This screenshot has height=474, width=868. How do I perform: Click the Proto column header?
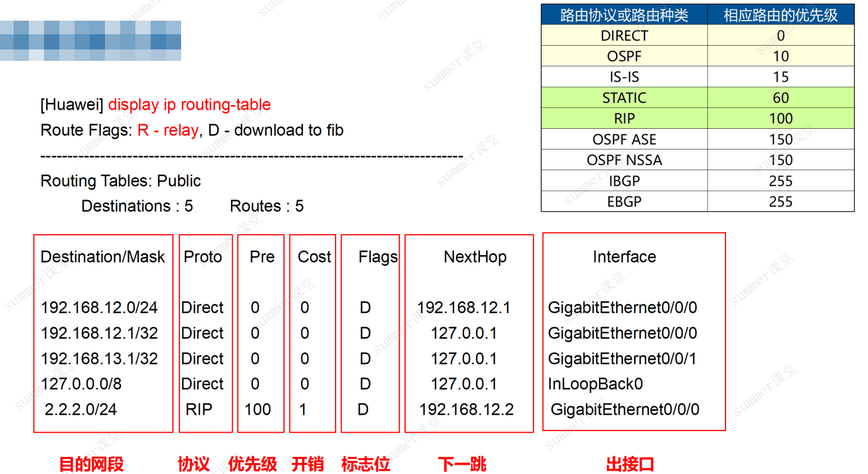[x=203, y=257]
